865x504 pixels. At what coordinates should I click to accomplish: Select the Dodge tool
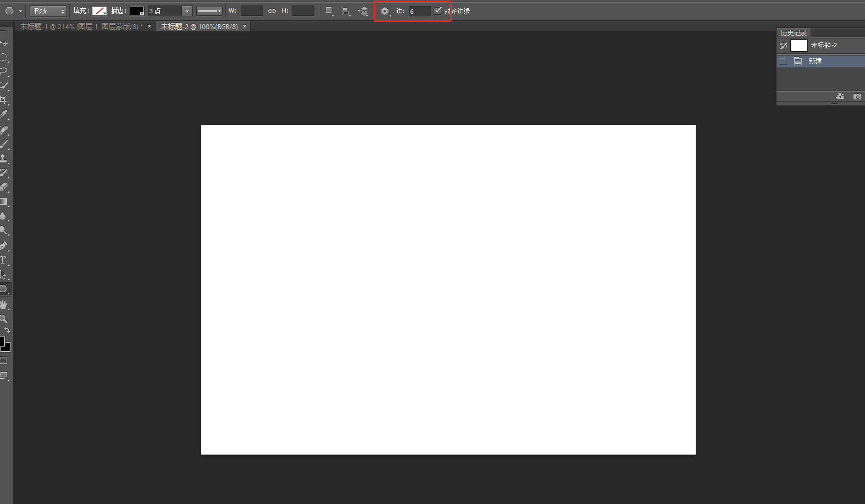pos(4,230)
